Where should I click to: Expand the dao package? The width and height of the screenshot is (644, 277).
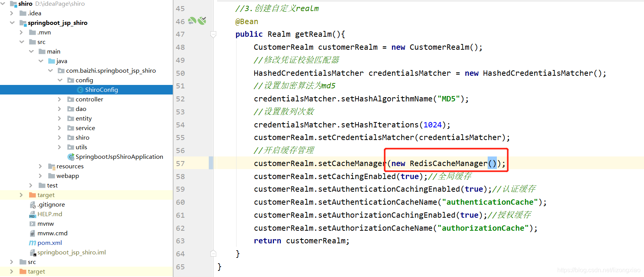[x=60, y=109]
